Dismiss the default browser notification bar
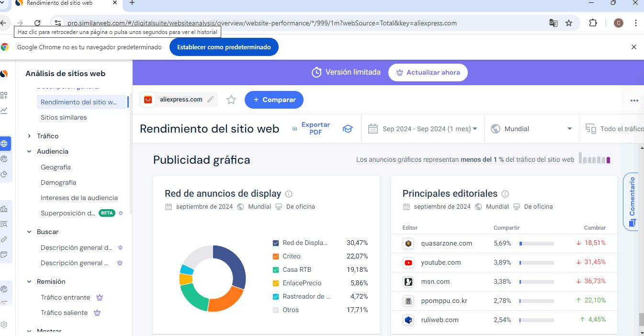The image size is (644, 336). point(634,47)
